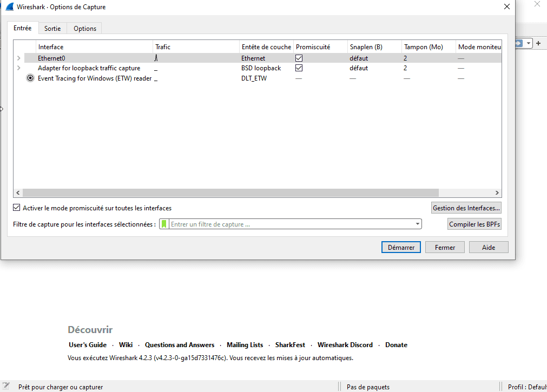Click the Ethernet link-layer header cell
Screen dimensions: 547x392
[253, 58]
